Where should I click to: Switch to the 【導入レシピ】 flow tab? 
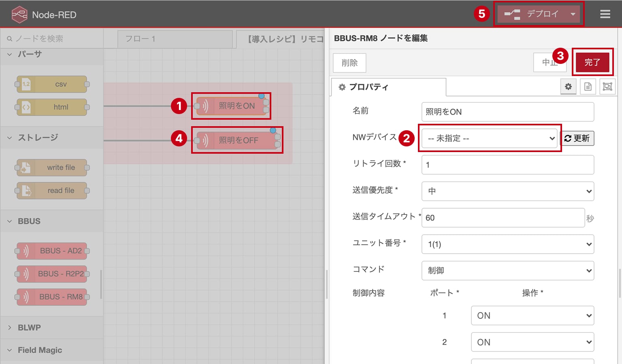[281, 39]
